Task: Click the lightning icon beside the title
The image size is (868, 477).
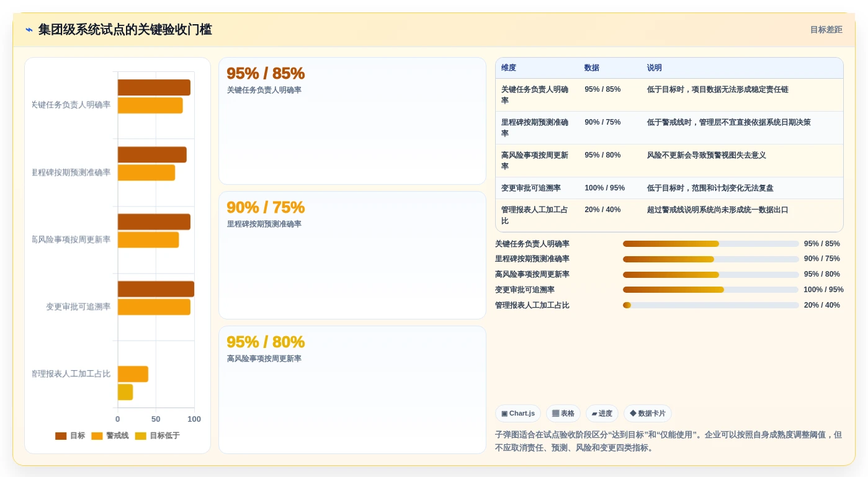Action: (29, 30)
